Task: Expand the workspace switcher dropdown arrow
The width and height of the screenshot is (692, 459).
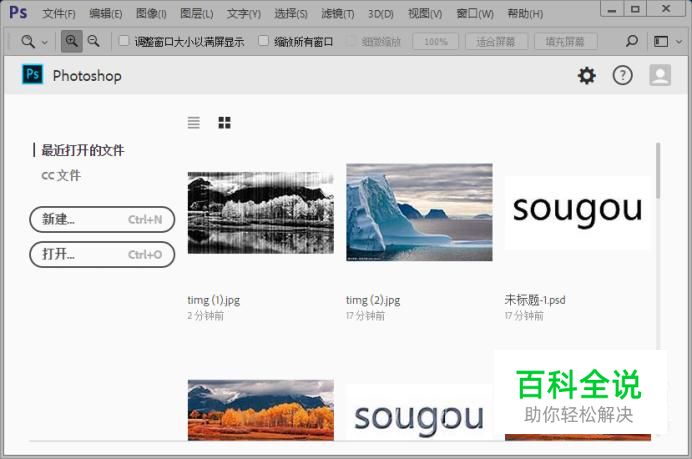Action: pyautogui.click(x=679, y=42)
